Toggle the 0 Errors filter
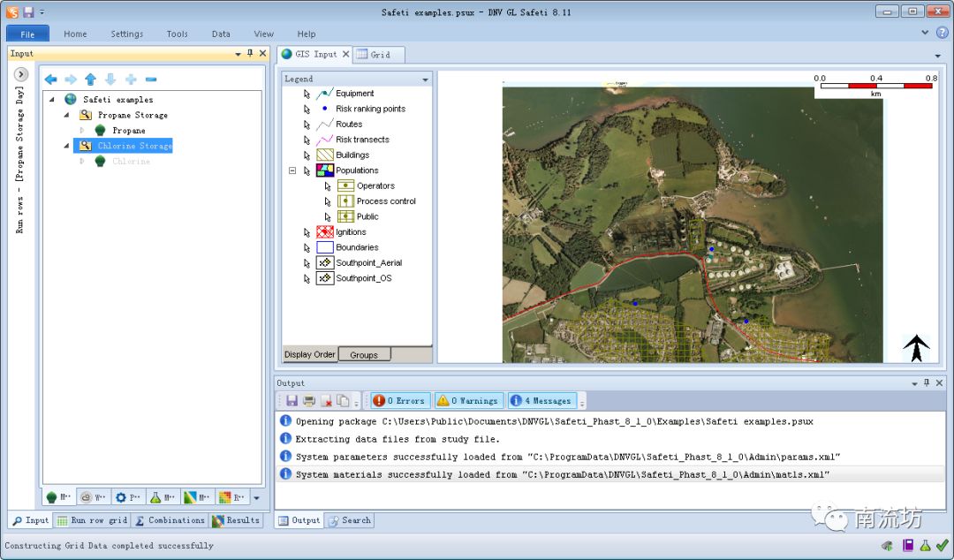Viewport: 954px width, 560px height. point(399,401)
